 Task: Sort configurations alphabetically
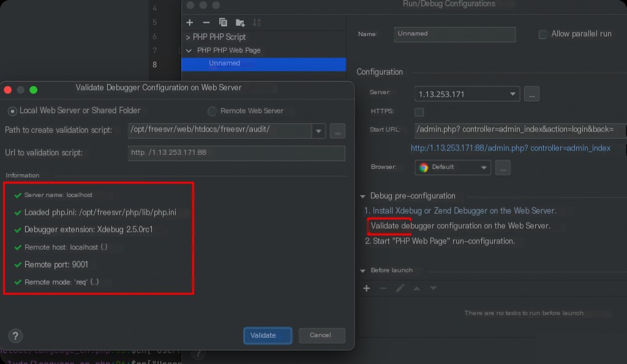pos(257,23)
